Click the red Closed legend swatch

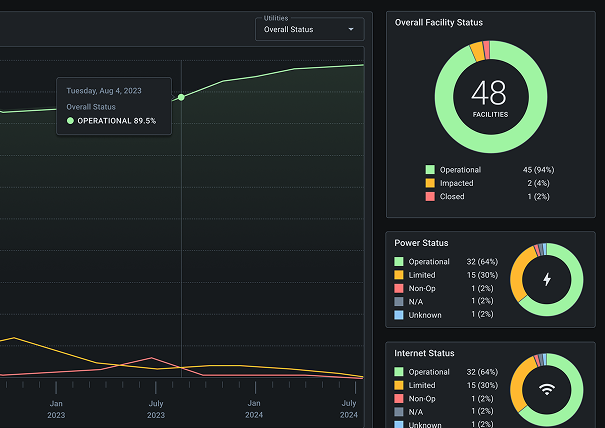430,196
